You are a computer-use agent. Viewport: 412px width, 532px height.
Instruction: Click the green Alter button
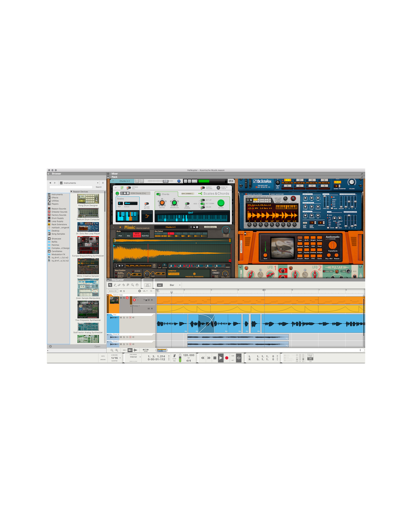(x=221, y=203)
